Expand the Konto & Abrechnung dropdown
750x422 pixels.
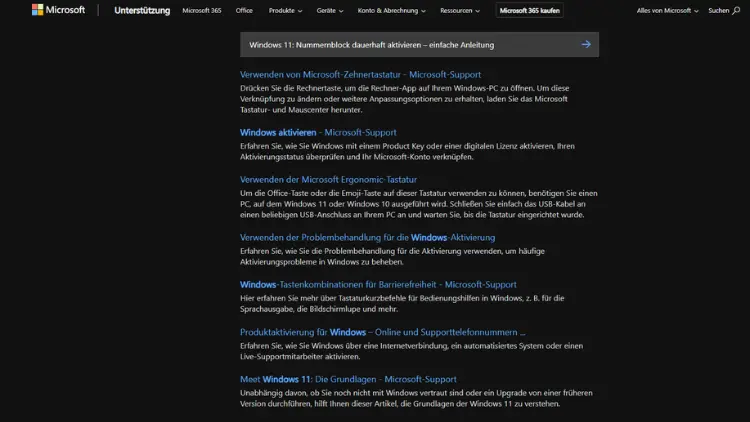392,11
